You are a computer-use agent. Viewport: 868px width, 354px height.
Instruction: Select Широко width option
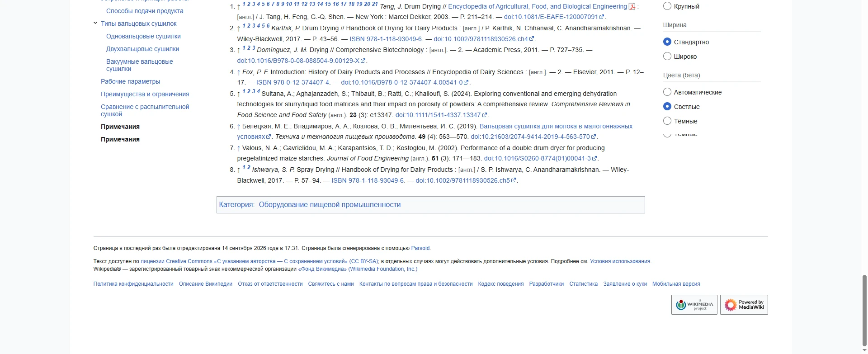(x=667, y=56)
